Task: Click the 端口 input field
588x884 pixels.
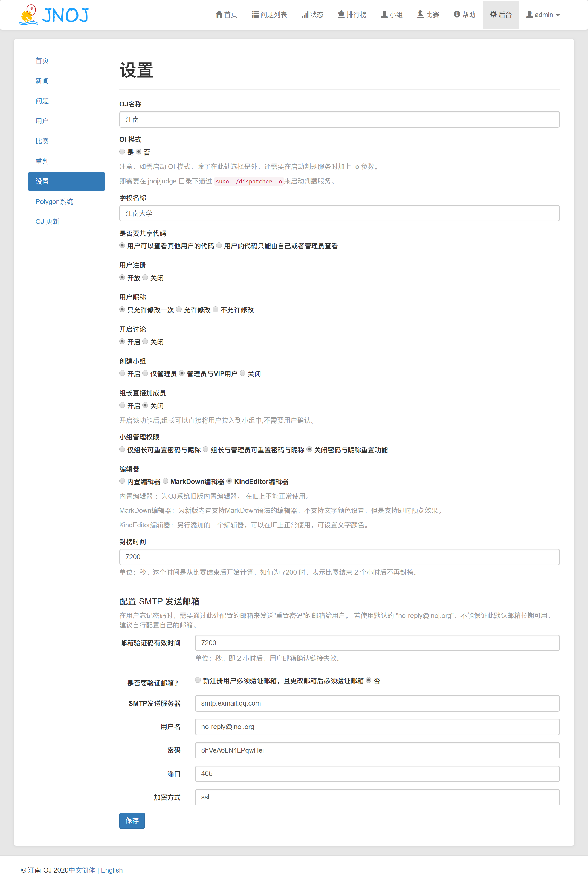Action: coord(377,774)
